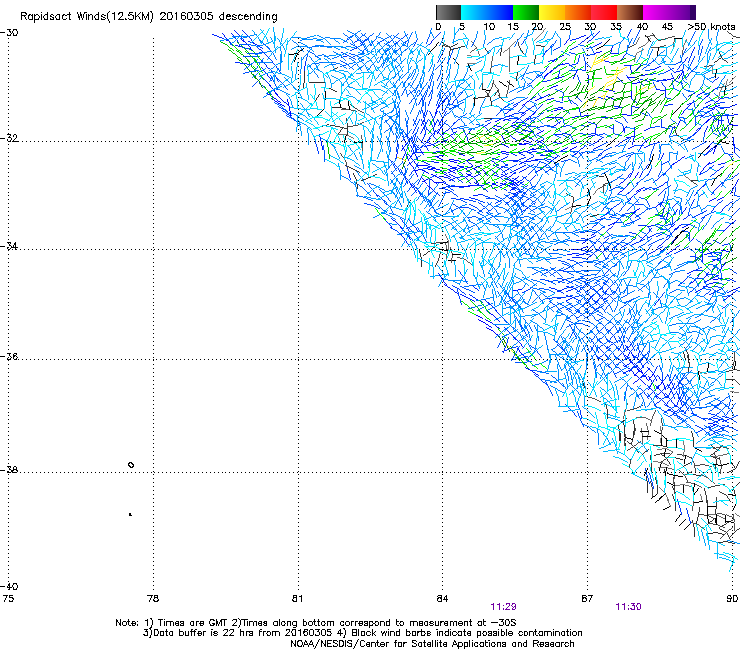Click the longitude axis label '84'
Image resolution: width=740 pixels, height=650 pixels.
coord(442,599)
